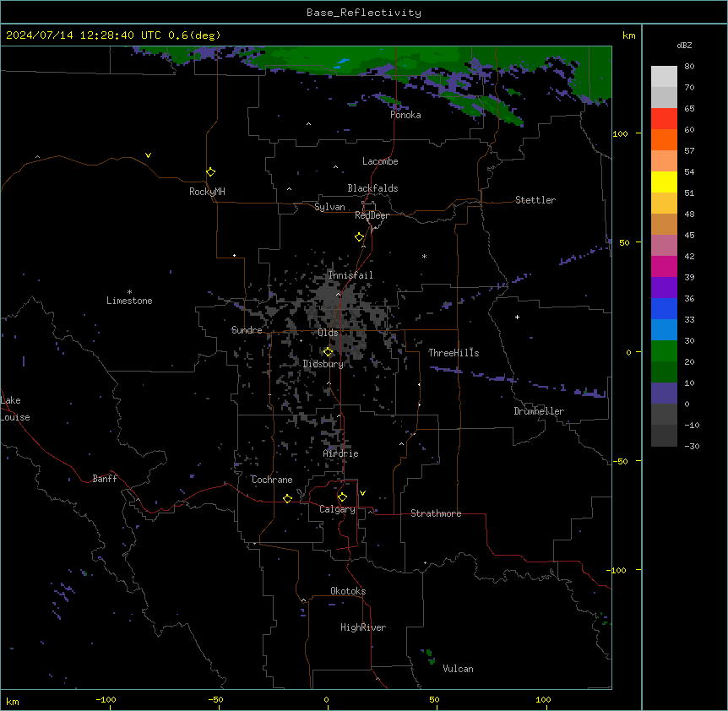
Task: Click the Okotoks city label
Action: click(x=348, y=591)
